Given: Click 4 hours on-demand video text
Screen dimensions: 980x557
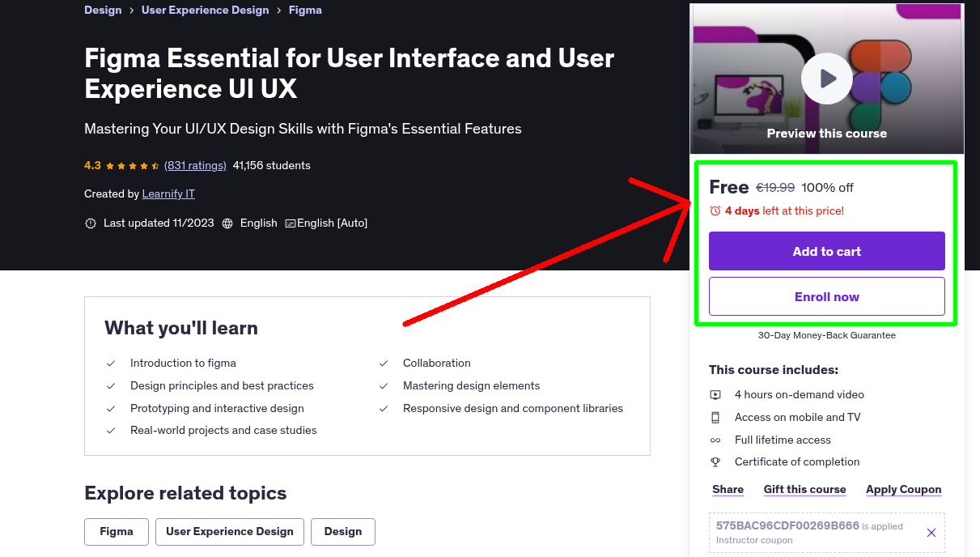Looking at the screenshot, I should [x=800, y=395].
